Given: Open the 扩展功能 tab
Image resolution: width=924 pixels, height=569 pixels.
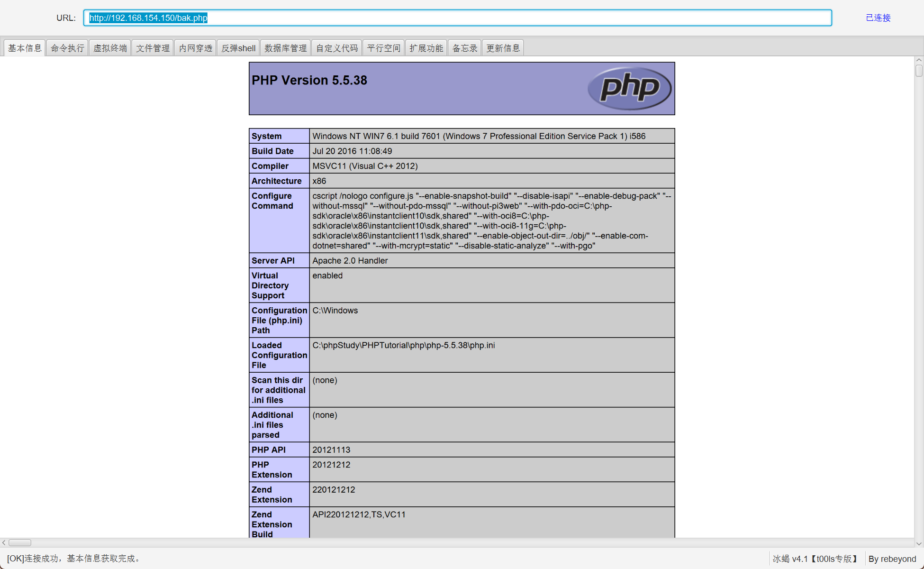Looking at the screenshot, I should point(426,48).
